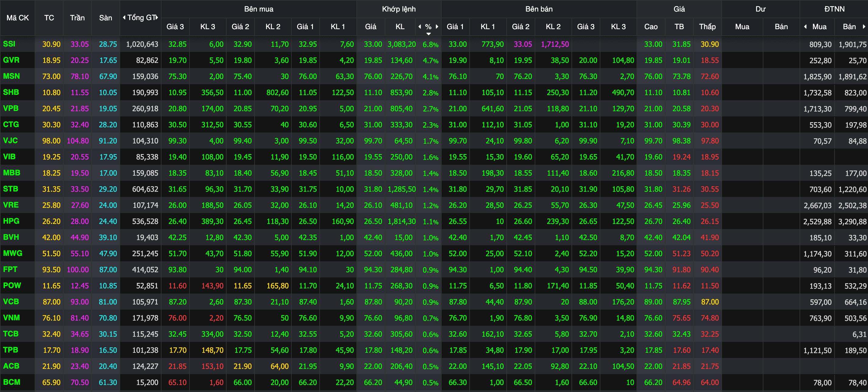Click SSI sell volume 1,712,50
Viewport: 868px width, 392px height.
[555, 44]
